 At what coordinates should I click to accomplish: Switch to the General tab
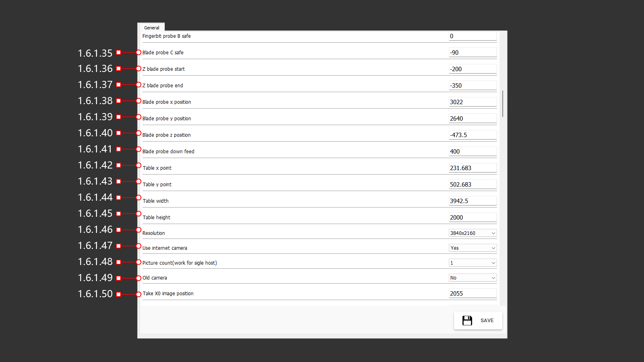152,28
